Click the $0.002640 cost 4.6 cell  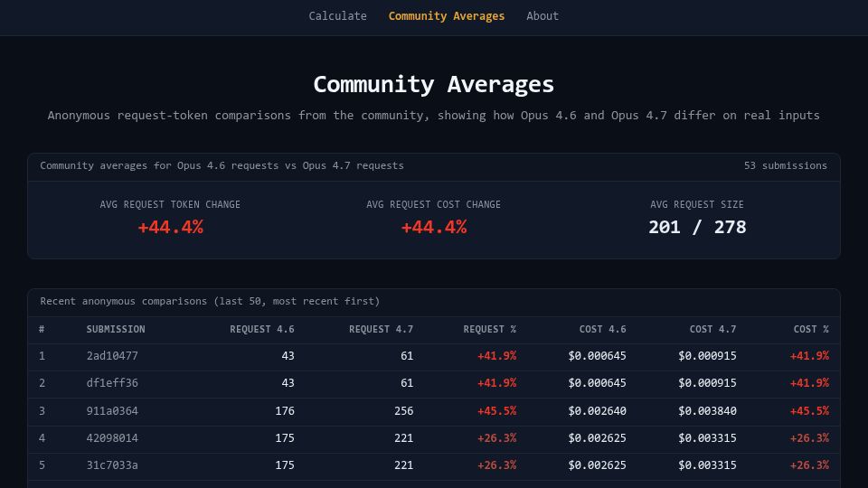pos(597,411)
